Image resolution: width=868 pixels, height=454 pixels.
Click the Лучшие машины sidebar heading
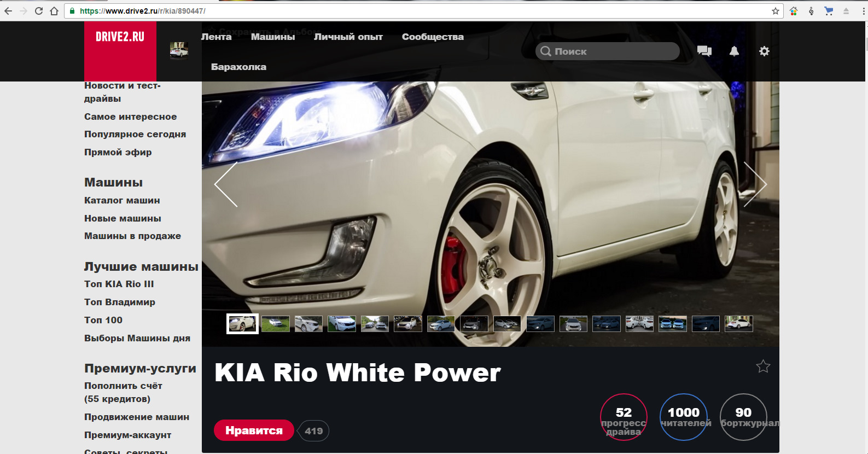141,266
